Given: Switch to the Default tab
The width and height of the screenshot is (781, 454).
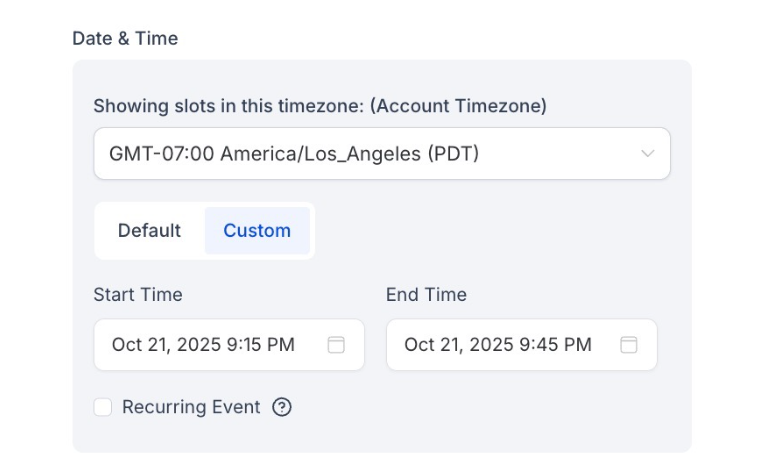Looking at the screenshot, I should (149, 231).
